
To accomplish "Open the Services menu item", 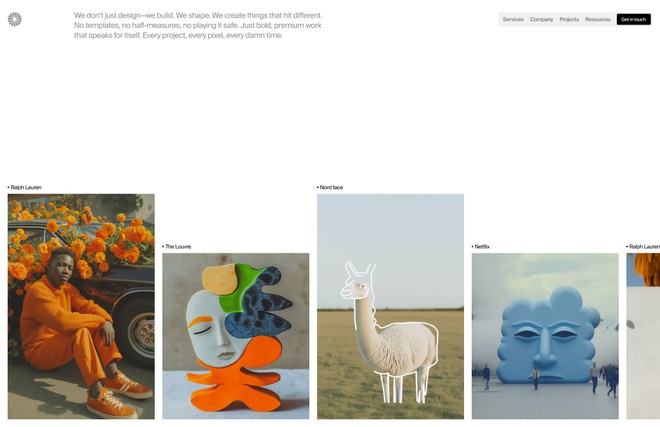I will (513, 19).
